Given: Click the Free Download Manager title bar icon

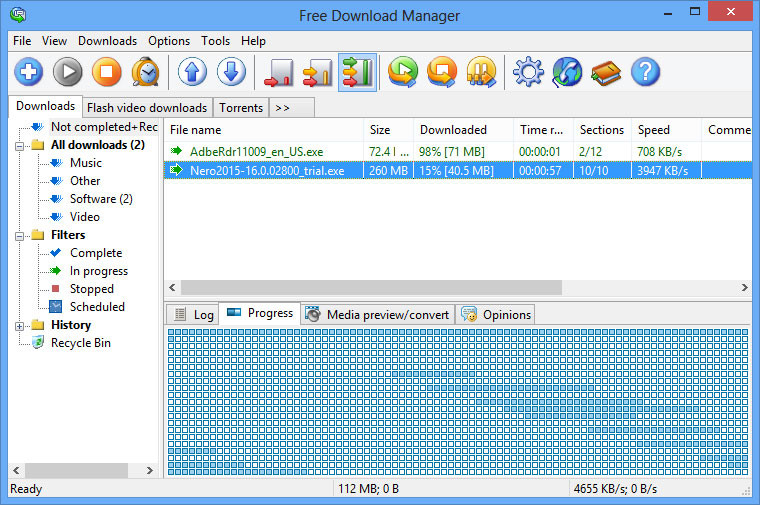Looking at the screenshot, I should coord(18,15).
